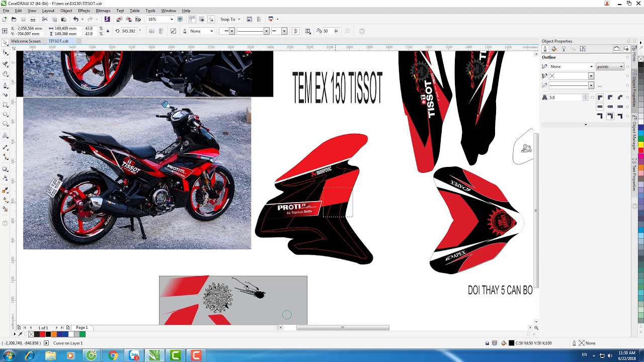Open start arrowhead dropdown
The width and height of the screenshot is (644, 362).
click(232, 31)
